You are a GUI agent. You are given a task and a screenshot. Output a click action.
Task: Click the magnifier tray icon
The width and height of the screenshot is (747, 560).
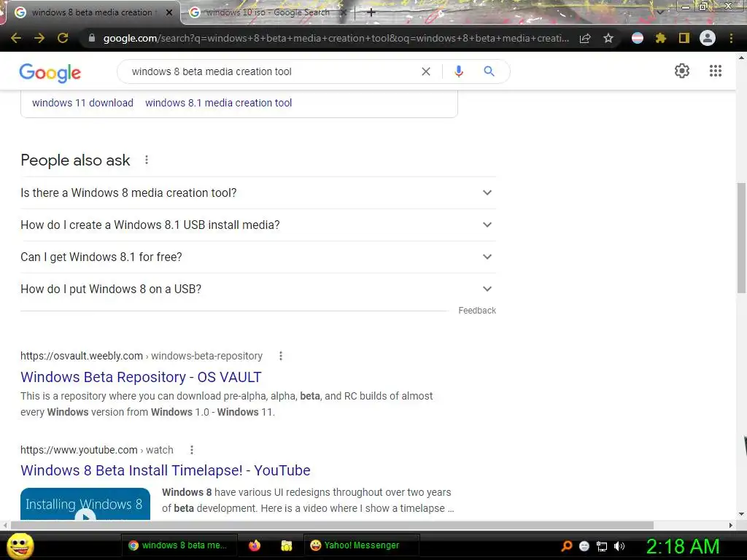[566, 545]
